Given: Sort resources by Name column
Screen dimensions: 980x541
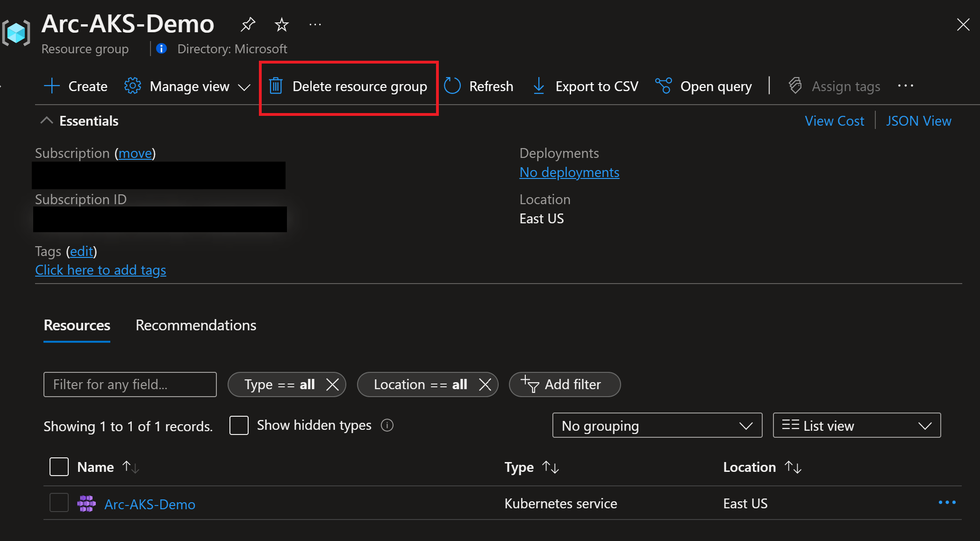Looking at the screenshot, I should point(108,467).
